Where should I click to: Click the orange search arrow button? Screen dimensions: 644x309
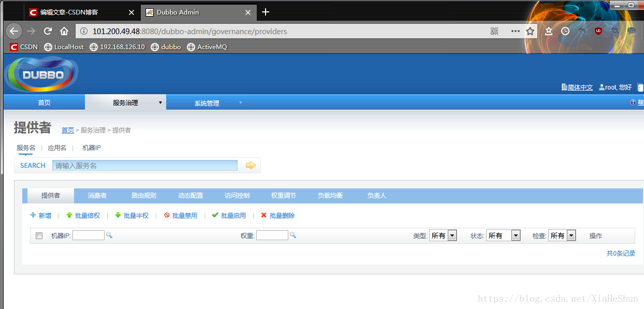(251, 165)
